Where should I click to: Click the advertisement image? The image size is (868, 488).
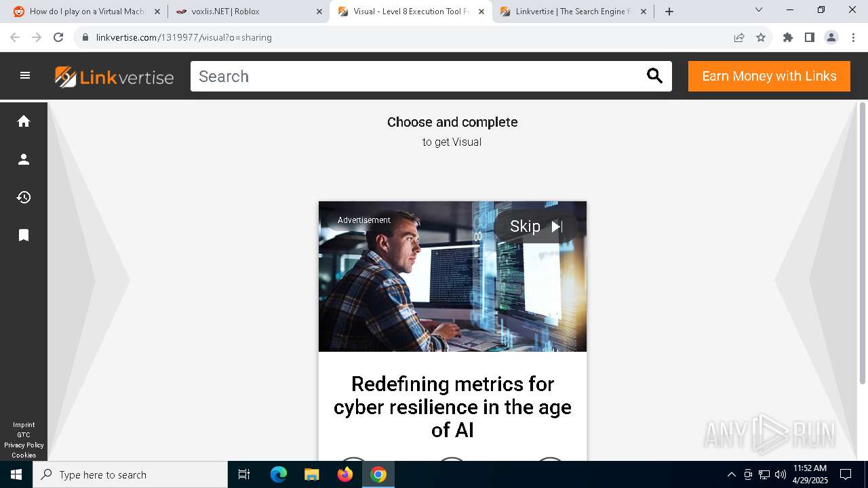coord(452,277)
